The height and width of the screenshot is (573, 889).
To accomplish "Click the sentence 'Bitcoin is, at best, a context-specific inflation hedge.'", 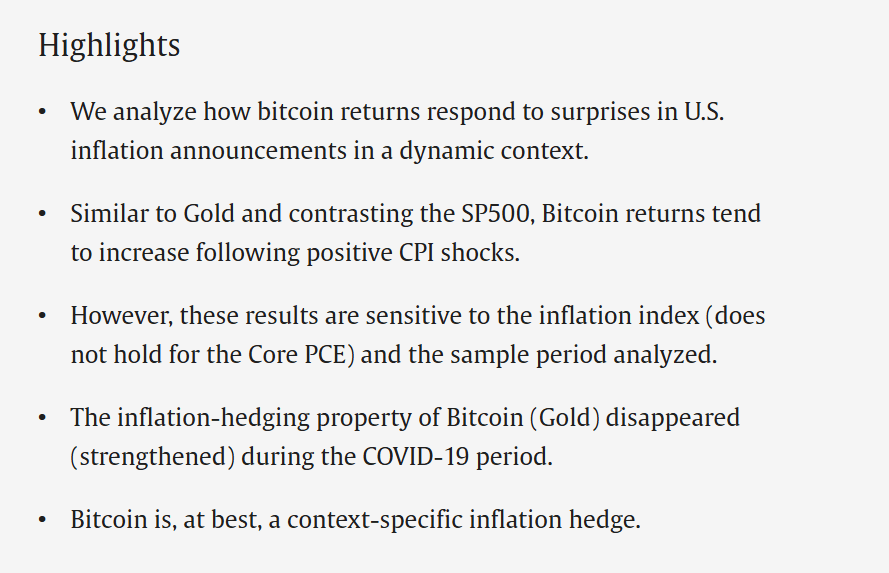I will pos(355,520).
